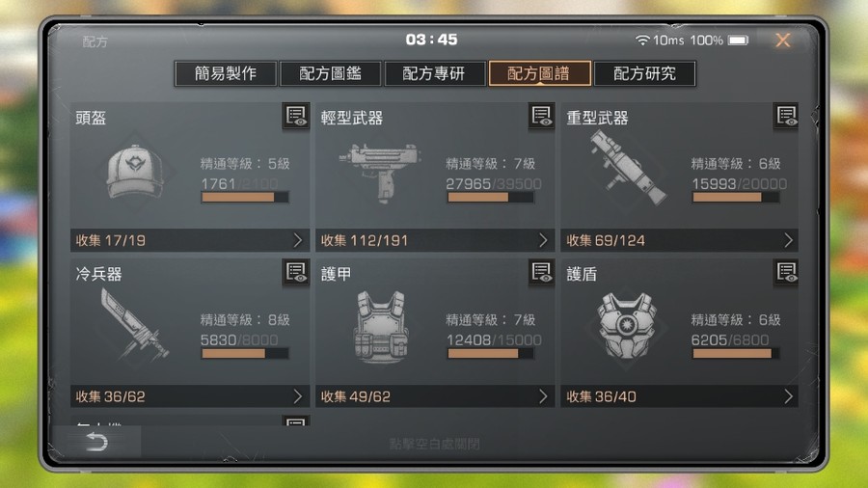The width and height of the screenshot is (868, 488).
Task: Open the 配方專研 tab
Action: pyautogui.click(x=435, y=73)
